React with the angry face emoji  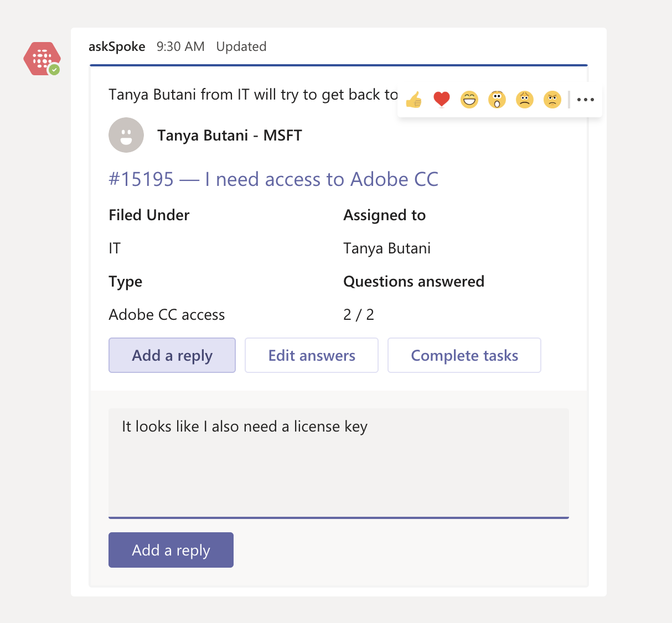click(x=552, y=100)
